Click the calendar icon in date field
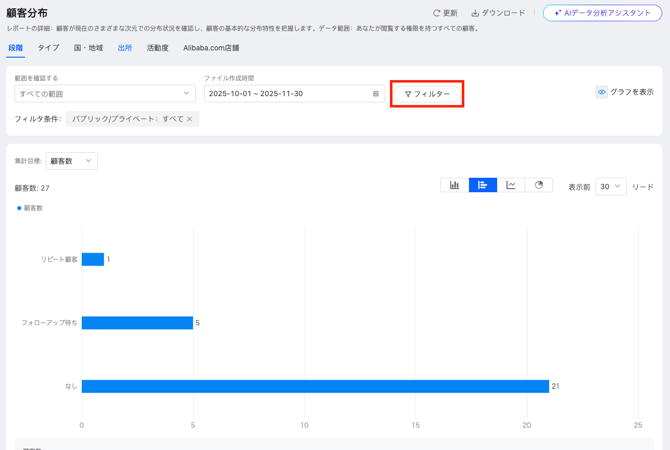This screenshot has height=450, width=670. [x=376, y=94]
